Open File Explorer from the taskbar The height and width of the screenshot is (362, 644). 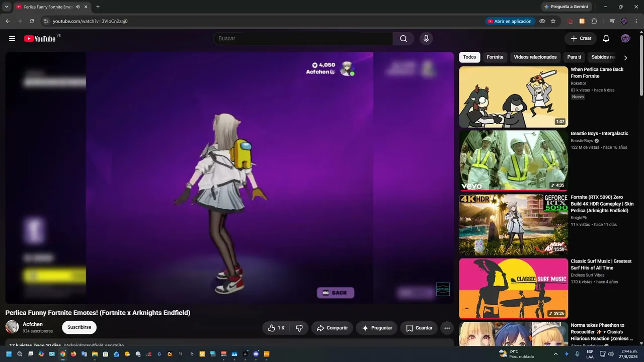coord(95,354)
